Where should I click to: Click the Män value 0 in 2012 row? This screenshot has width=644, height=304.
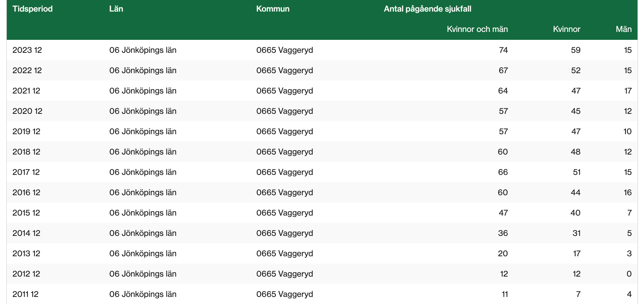[629, 274]
